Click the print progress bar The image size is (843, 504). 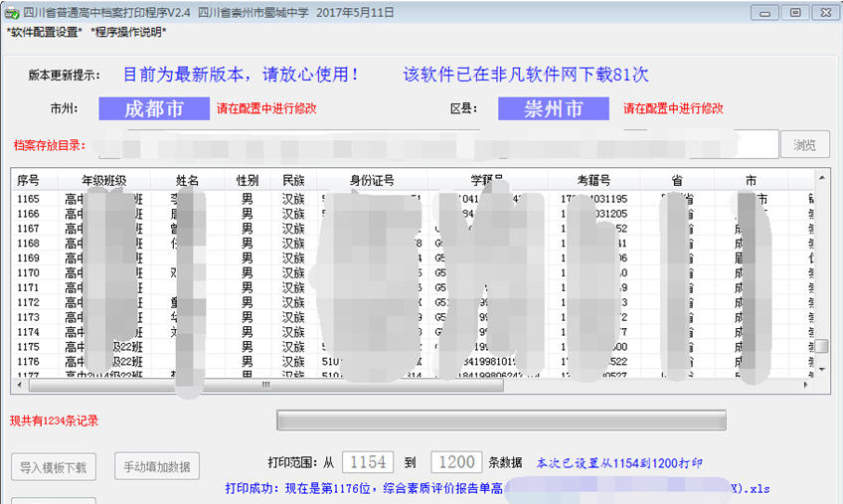(501, 420)
